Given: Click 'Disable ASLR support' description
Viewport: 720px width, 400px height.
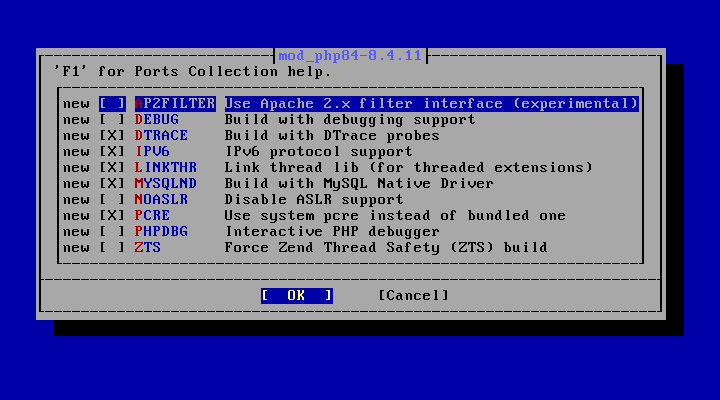Looking at the screenshot, I should pos(314,200).
